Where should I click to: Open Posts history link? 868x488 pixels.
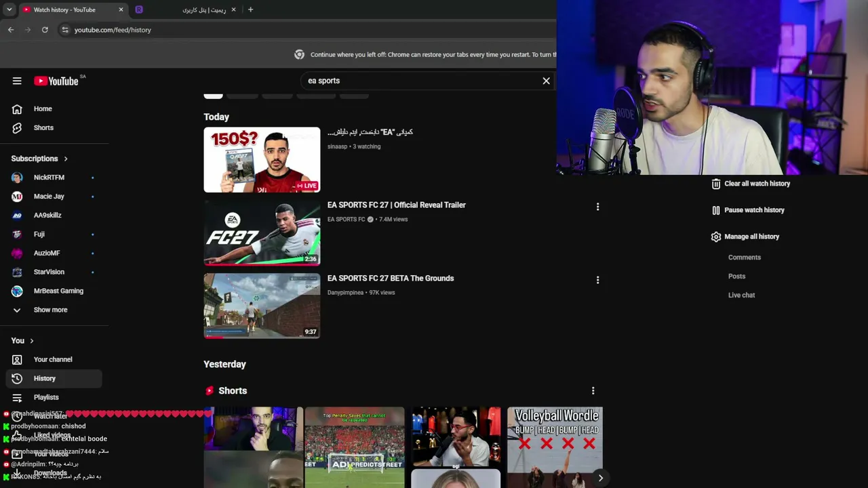736,277
